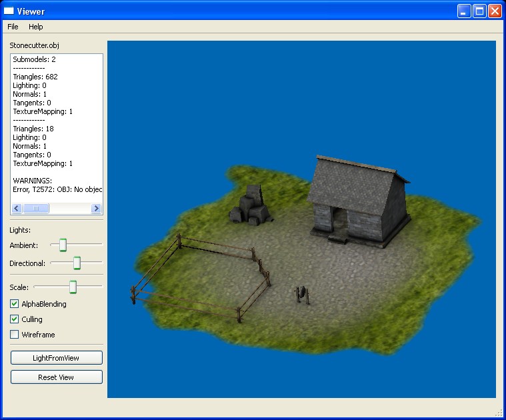Viewport: 506px width, 420px height.
Task: Open the File menu
Action: 13,27
